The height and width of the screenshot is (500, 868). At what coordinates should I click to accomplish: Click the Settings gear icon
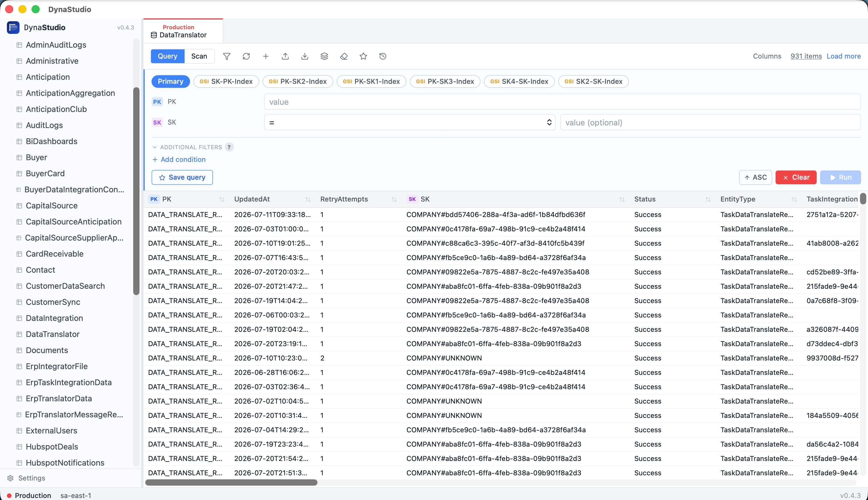(x=10, y=478)
